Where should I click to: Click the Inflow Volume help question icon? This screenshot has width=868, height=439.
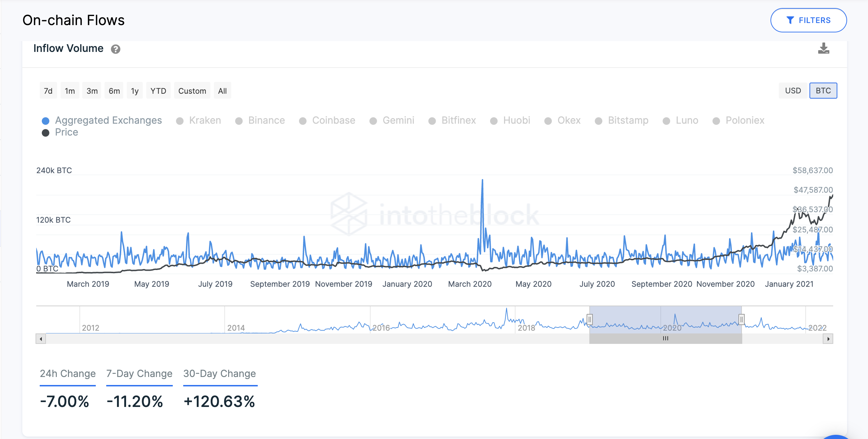click(x=116, y=49)
